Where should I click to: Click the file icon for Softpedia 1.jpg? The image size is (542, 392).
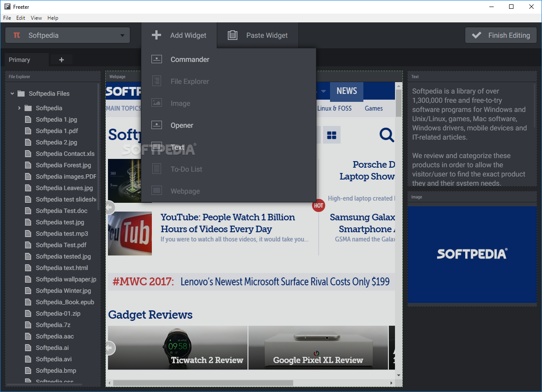tap(28, 119)
